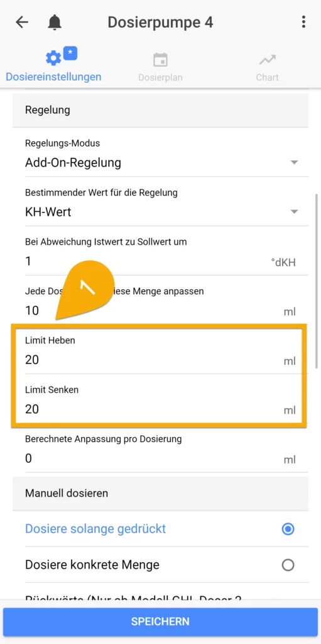Click the SPEICHERN button

tap(161, 621)
